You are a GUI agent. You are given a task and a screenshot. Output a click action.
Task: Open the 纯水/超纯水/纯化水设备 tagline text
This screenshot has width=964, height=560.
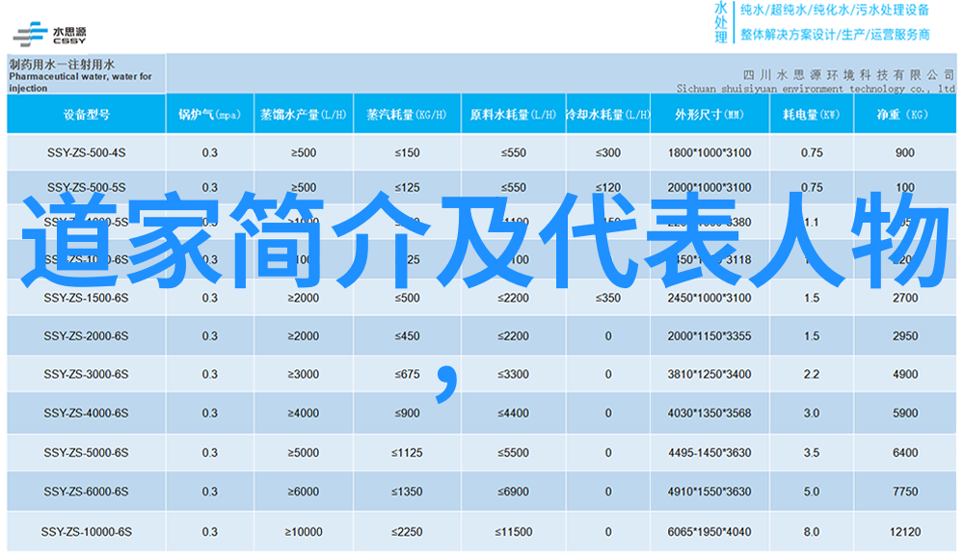(x=835, y=11)
